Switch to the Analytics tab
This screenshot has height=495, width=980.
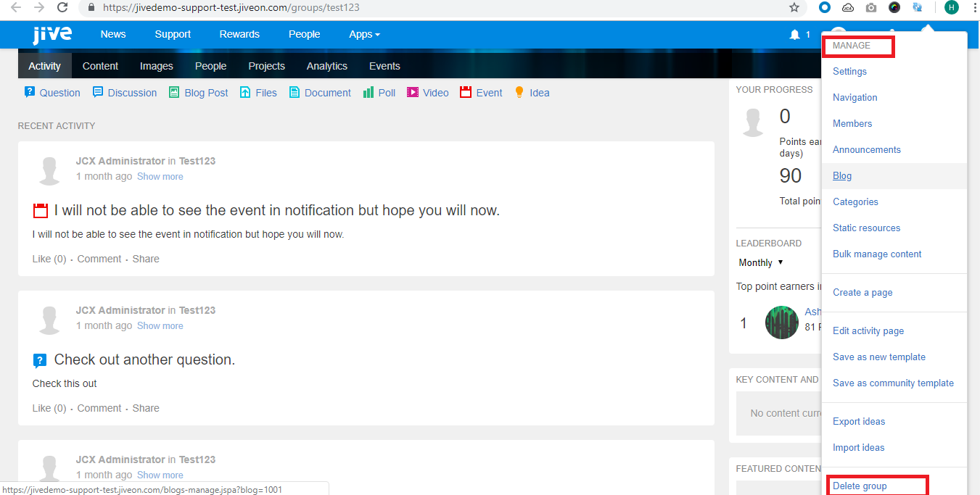coord(326,66)
